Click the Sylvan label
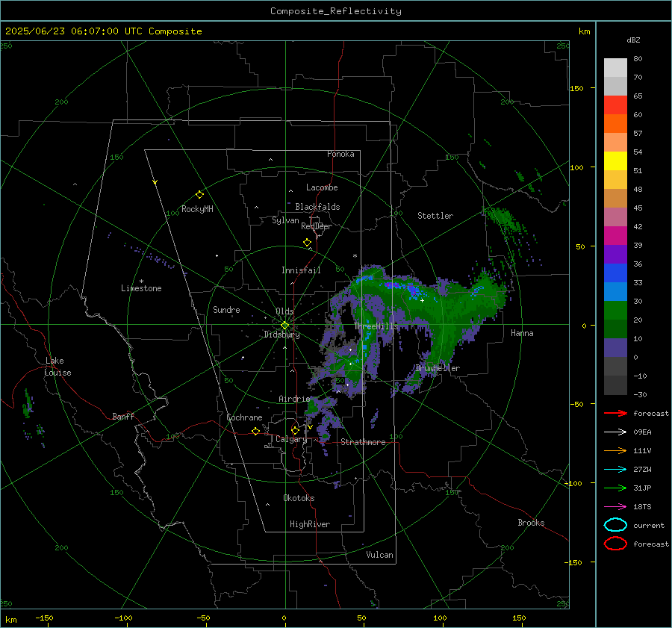Screen dimensions: 672x628 pos(285,220)
